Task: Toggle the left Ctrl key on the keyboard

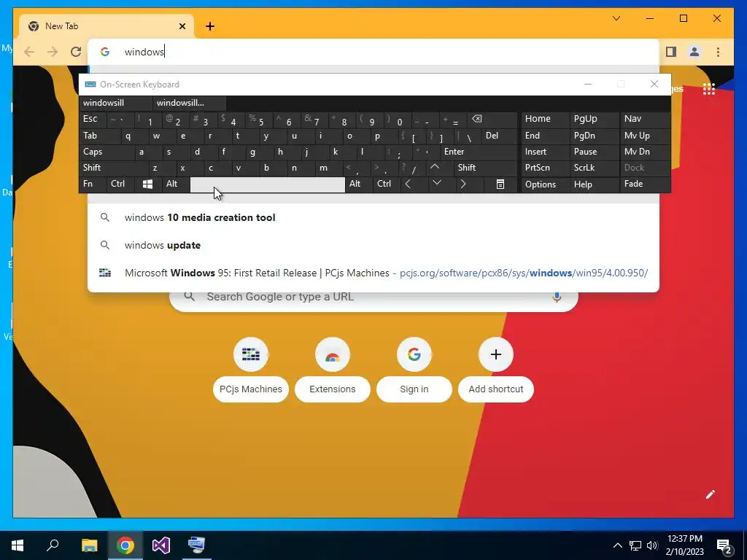Action: click(x=120, y=184)
